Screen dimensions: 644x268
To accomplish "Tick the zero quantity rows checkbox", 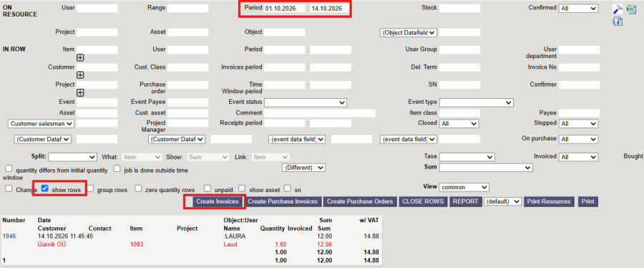I will point(139,188).
